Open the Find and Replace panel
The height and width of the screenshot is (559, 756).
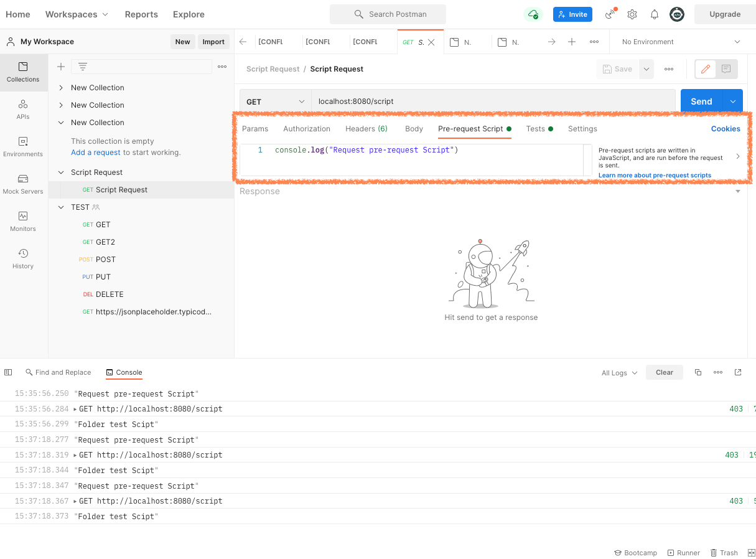point(58,372)
